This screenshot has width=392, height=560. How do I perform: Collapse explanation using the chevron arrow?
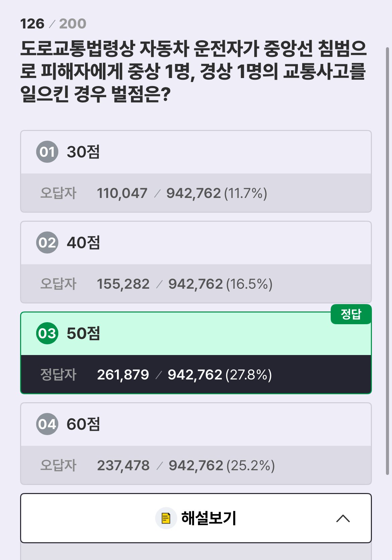tap(343, 518)
